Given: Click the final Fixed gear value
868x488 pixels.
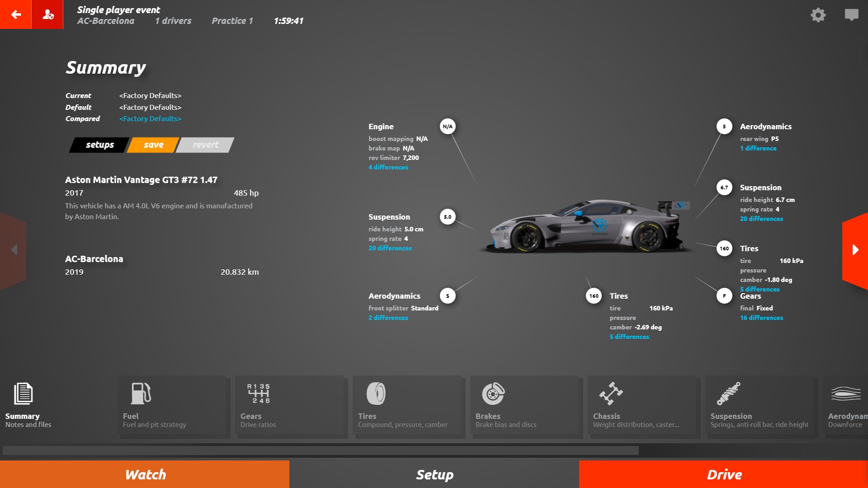Looking at the screenshot, I should (x=764, y=308).
